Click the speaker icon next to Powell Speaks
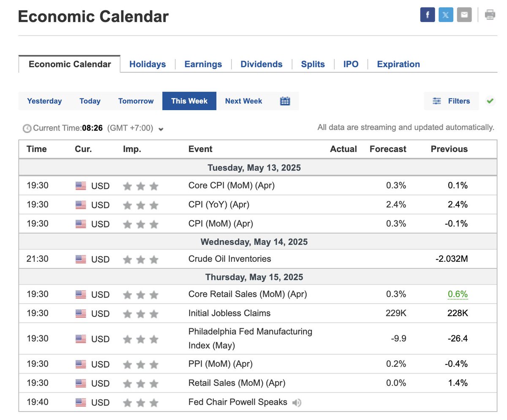507x420 pixels. point(297,403)
